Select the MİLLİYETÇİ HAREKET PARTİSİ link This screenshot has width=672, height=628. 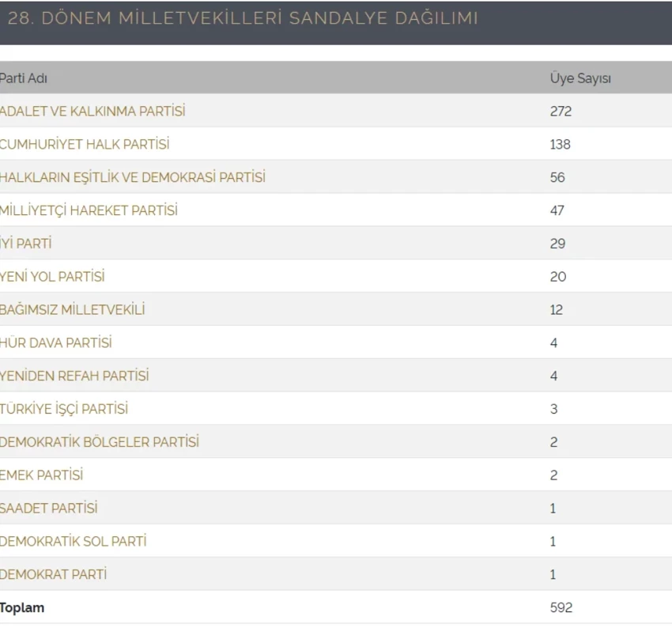(x=89, y=210)
